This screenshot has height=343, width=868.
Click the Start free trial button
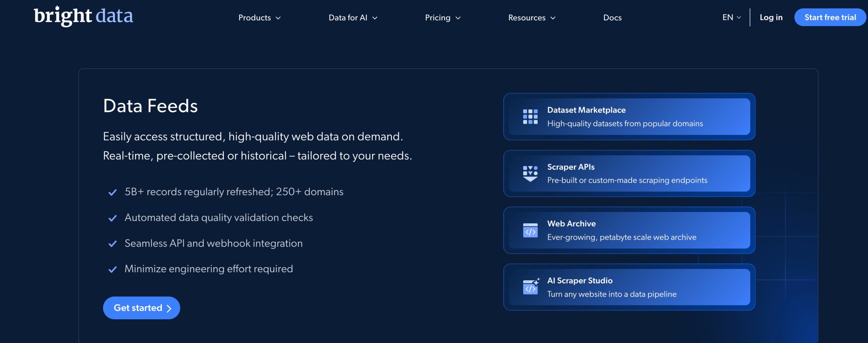[x=830, y=17]
